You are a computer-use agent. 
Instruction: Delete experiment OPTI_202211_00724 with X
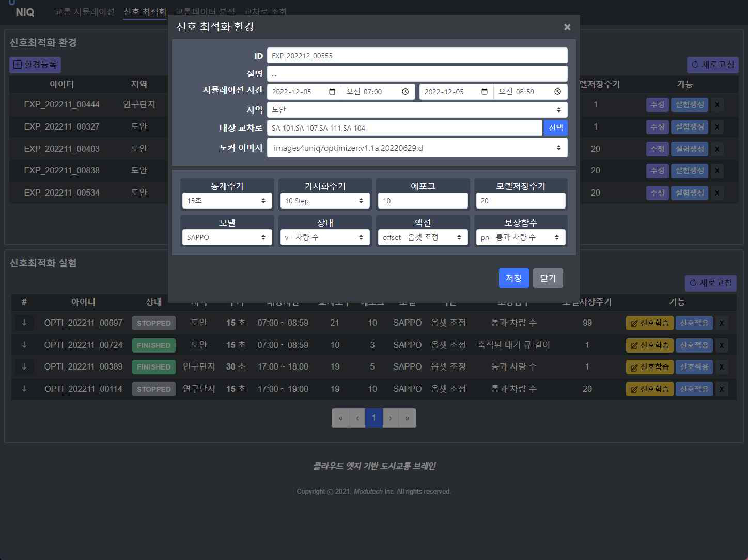(722, 345)
